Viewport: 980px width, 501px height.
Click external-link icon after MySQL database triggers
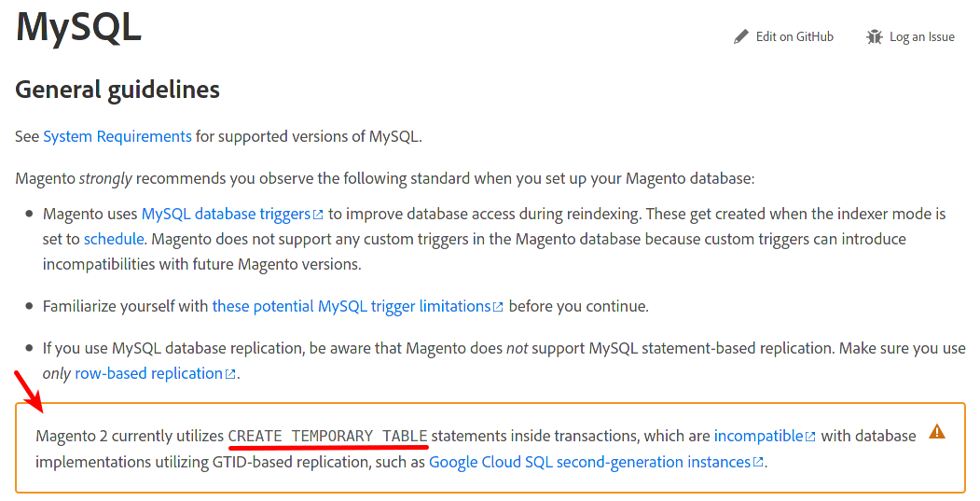click(318, 215)
